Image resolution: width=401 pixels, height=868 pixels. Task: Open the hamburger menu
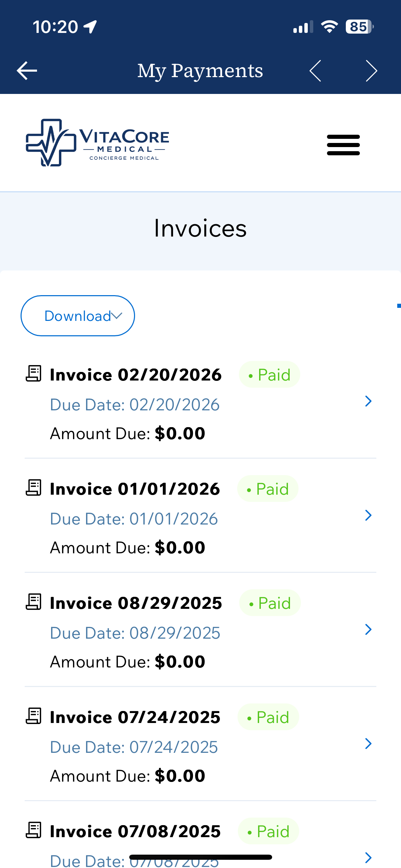[343, 145]
